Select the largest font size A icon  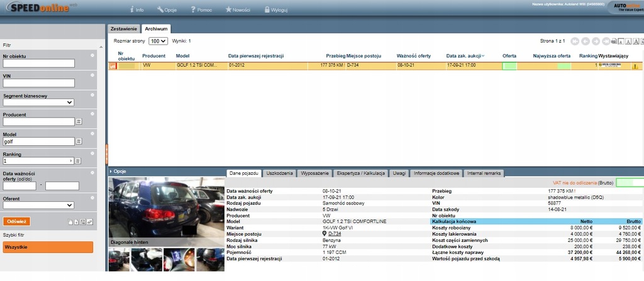pyautogui.click(x=636, y=41)
